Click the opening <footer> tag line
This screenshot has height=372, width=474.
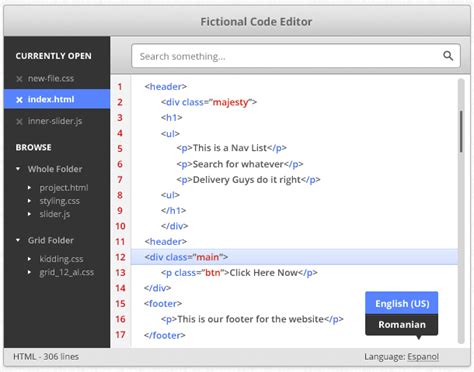pos(163,304)
